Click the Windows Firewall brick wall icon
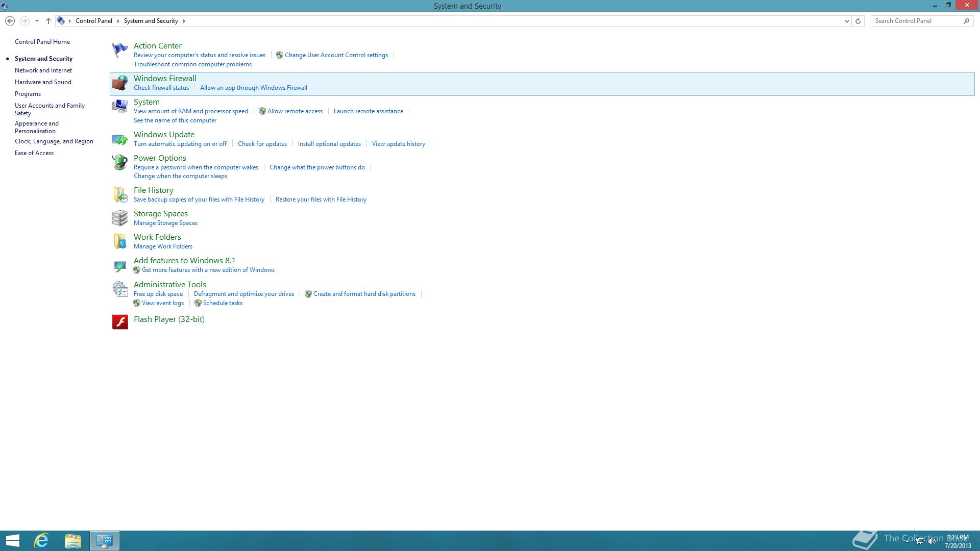 point(119,83)
